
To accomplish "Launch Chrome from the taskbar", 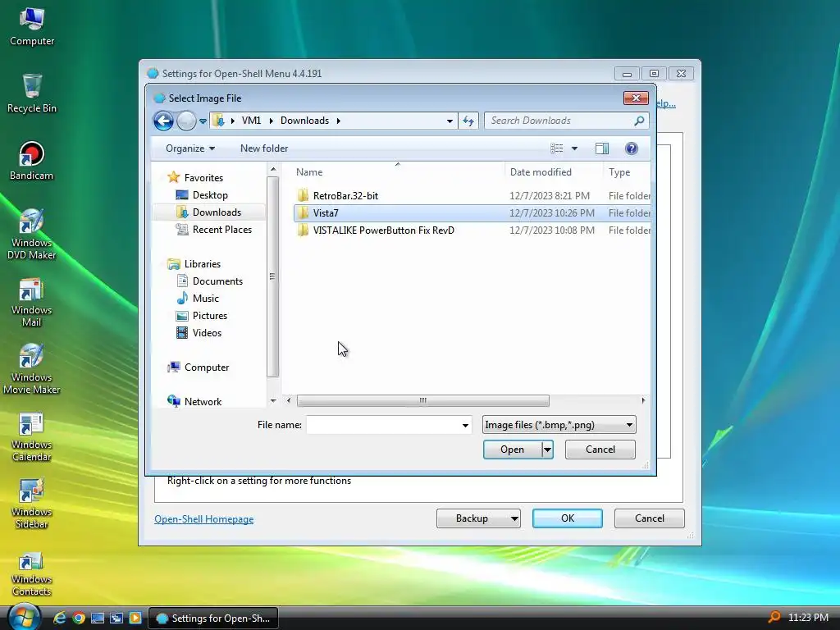I will click(x=79, y=618).
